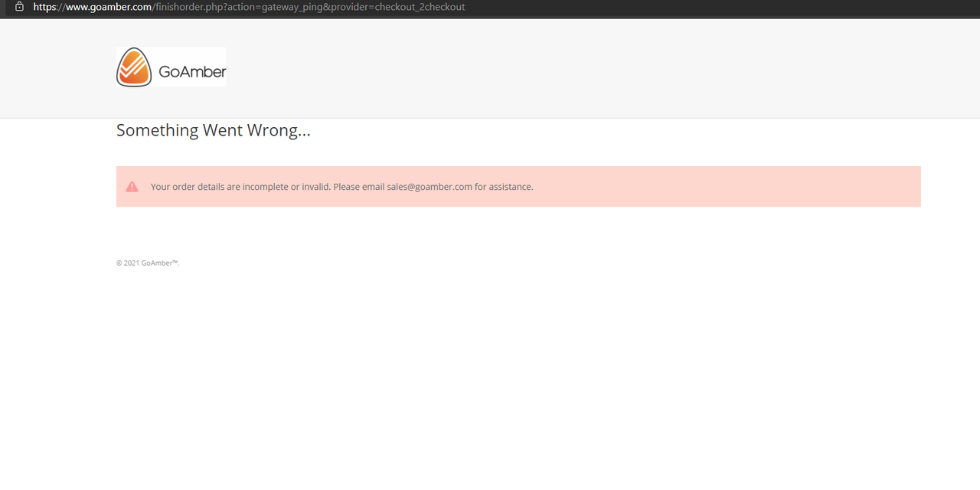Image resolution: width=980 pixels, height=490 pixels.
Task: Click the sales@goamber.com email address
Action: 429,187
